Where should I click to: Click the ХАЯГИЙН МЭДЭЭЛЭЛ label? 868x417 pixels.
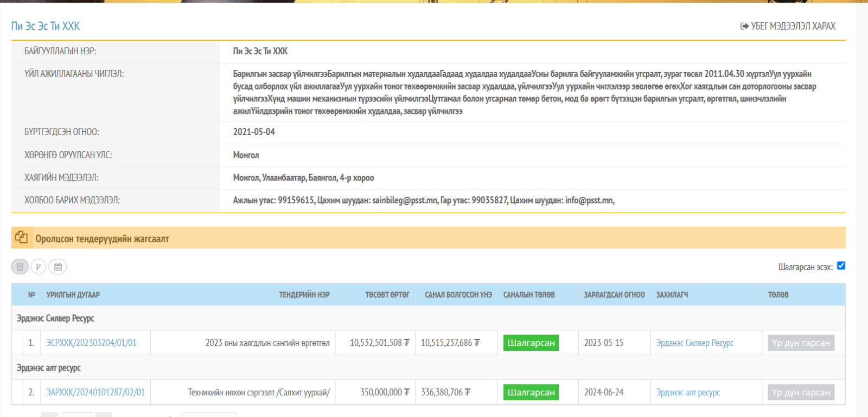pyautogui.click(x=61, y=178)
